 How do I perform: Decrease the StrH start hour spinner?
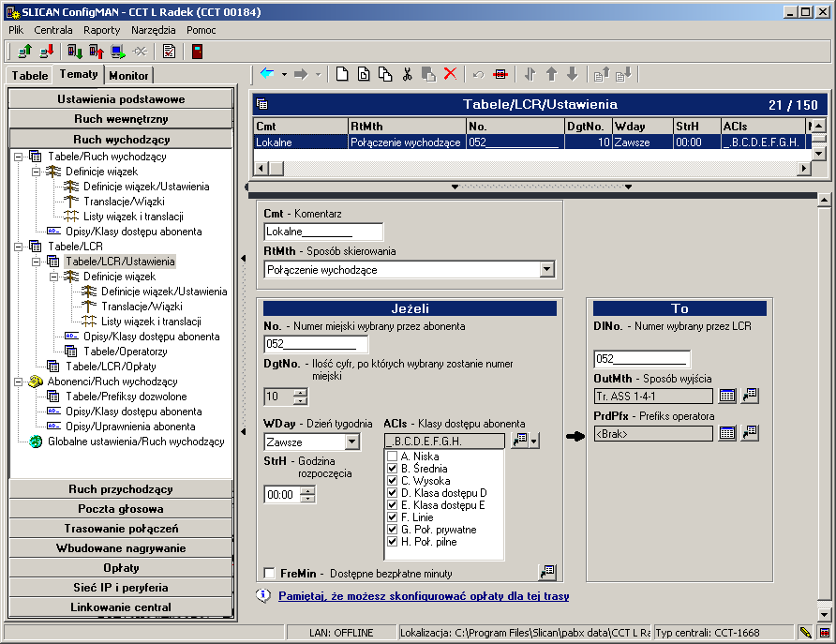[x=307, y=499]
